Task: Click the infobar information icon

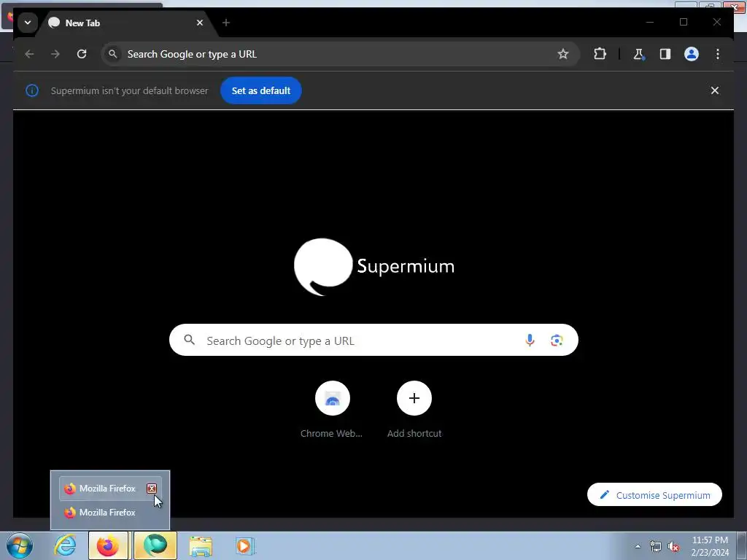Action: (x=32, y=90)
